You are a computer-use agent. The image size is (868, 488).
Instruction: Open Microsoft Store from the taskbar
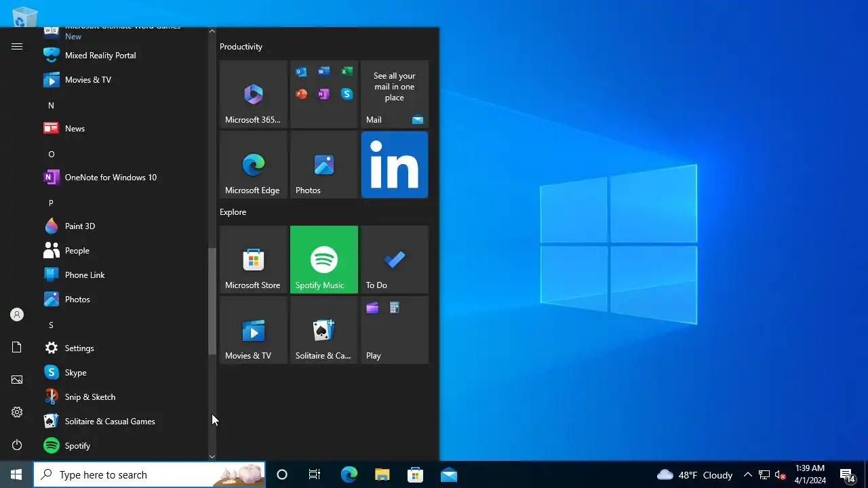(415, 474)
